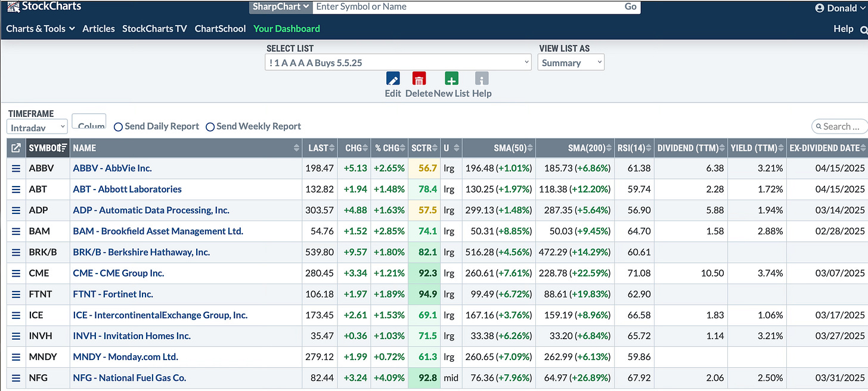Sort by SMA(200) column header
The height and width of the screenshot is (391, 868).
pos(575,148)
